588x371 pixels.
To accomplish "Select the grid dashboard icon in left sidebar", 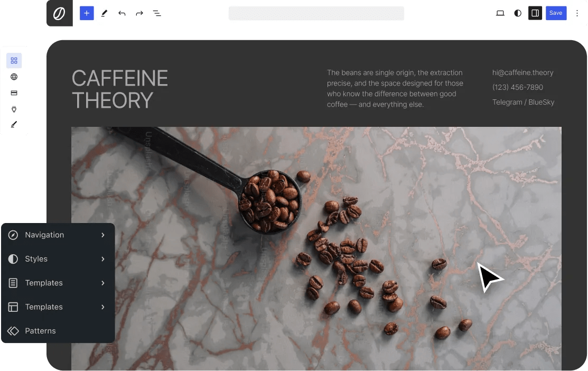I will coord(14,60).
